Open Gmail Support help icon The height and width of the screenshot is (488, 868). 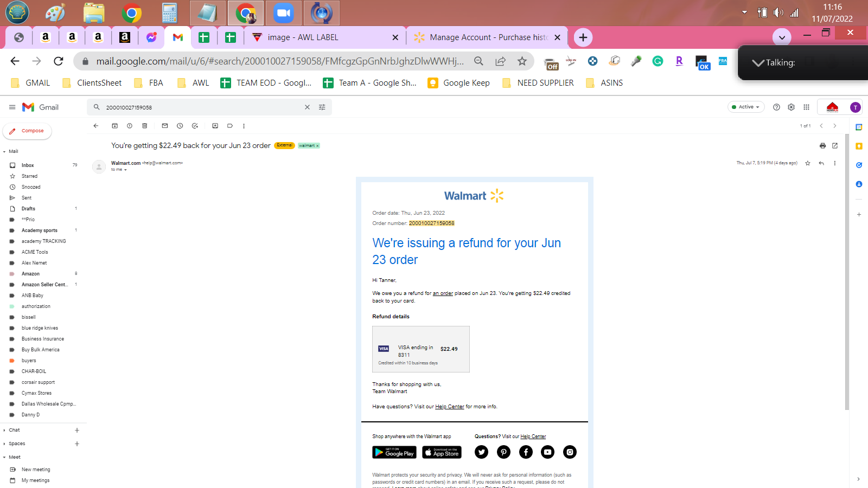[x=776, y=107]
